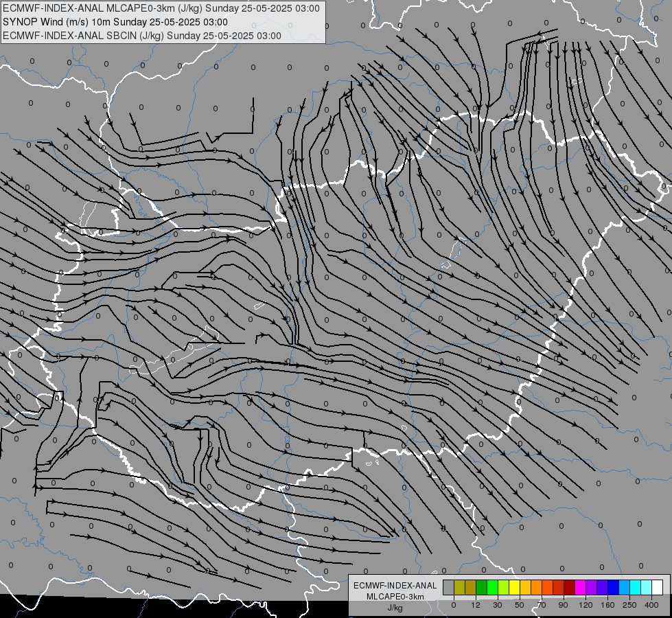The height and width of the screenshot is (618, 672).
Task: Select the 12 tick label on legend scale
Action: (x=476, y=605)
